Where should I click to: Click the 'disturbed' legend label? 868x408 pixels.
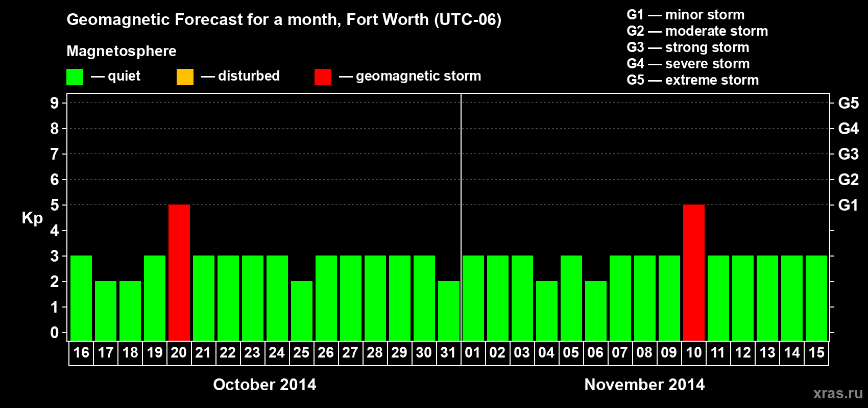249,76
